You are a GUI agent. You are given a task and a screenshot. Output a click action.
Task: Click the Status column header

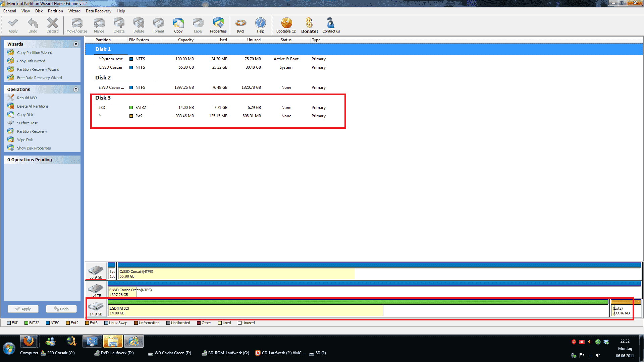click(x=286, y=40)
